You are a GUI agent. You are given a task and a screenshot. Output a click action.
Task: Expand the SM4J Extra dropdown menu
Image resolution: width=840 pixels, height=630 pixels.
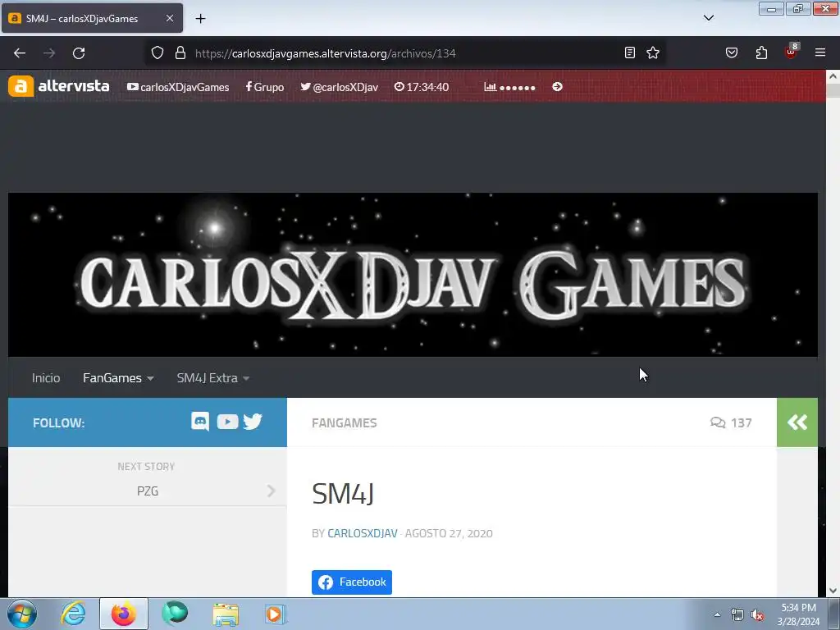[213, 378]
